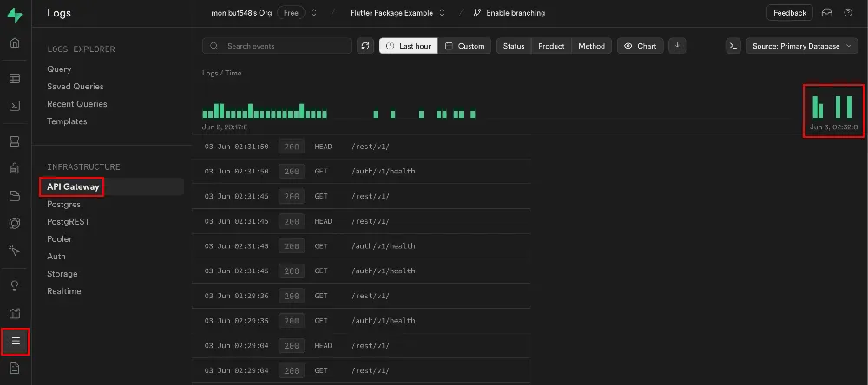Image resolution: width=868 pixels, height=385 pixels.
Task: Open the 02:31:50 HEAD /rest/v1/ log row
Action: [361, 147]
